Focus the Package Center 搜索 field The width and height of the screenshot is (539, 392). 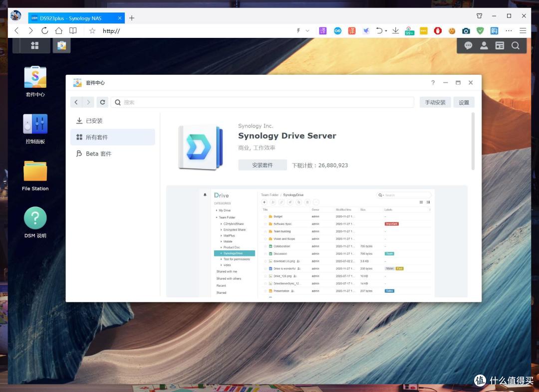pos(263,102)
